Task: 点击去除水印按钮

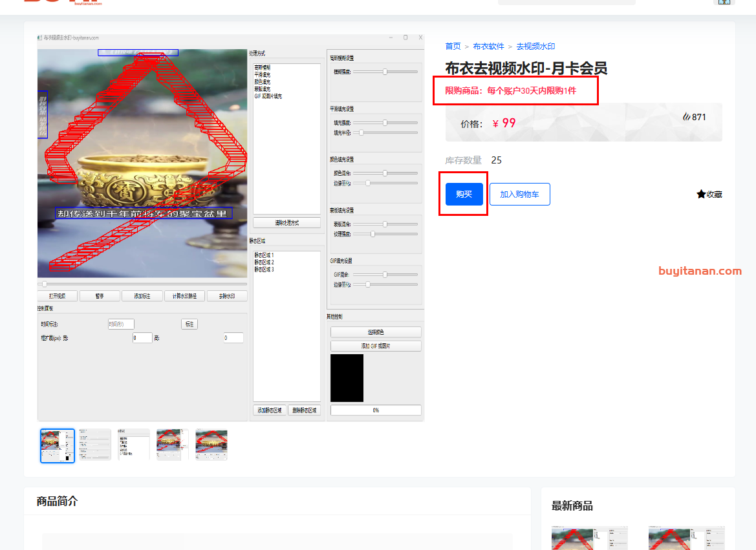Action: point(226,295)
